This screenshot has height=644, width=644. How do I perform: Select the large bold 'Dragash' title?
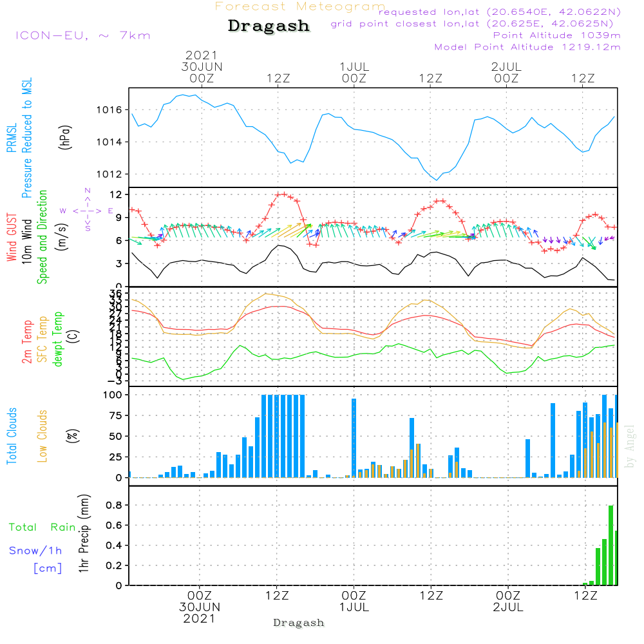point(269,26)
